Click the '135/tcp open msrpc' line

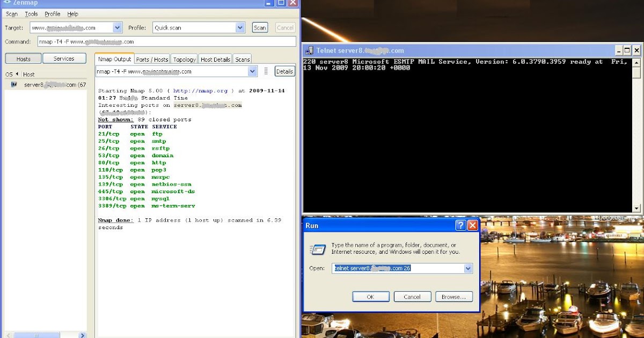click(134, 177)
